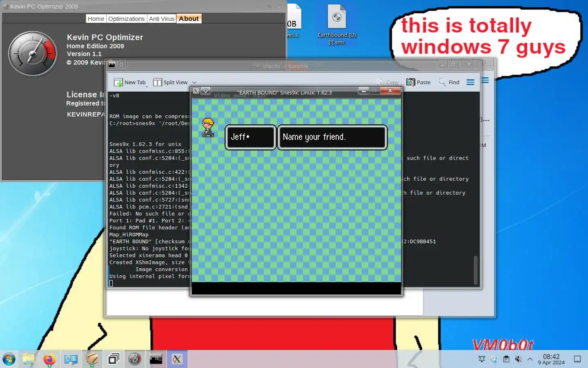This screenshot has width=588, height=368.
Task: Click the Snes9x diamond titlebar icon
Action: [206, 91]
